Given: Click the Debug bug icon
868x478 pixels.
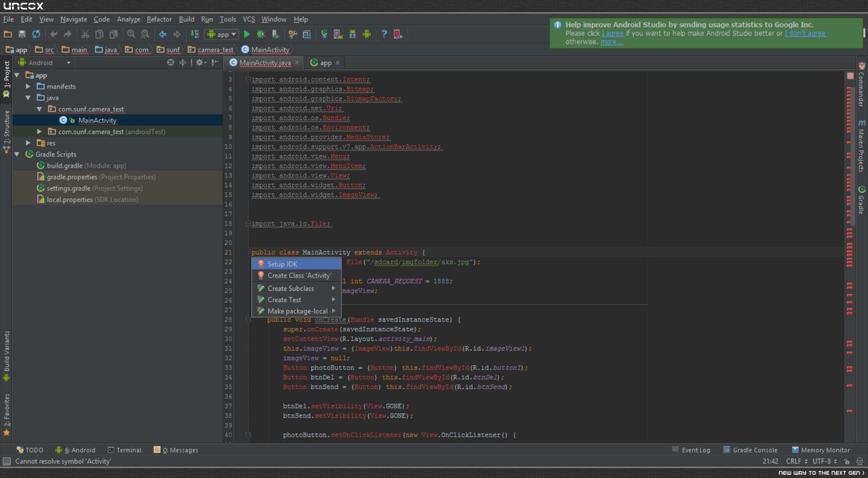Looking at the screenshot, I should (x=261, y=34).
